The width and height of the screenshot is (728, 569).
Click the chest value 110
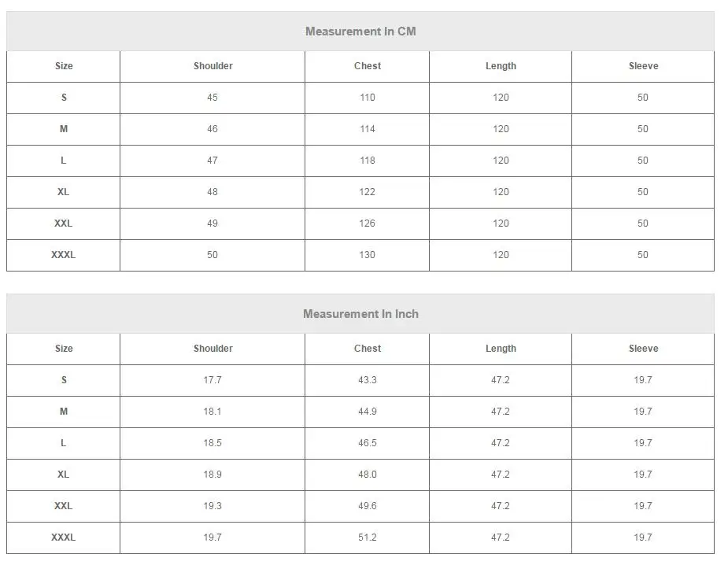[x=368, y=98]
